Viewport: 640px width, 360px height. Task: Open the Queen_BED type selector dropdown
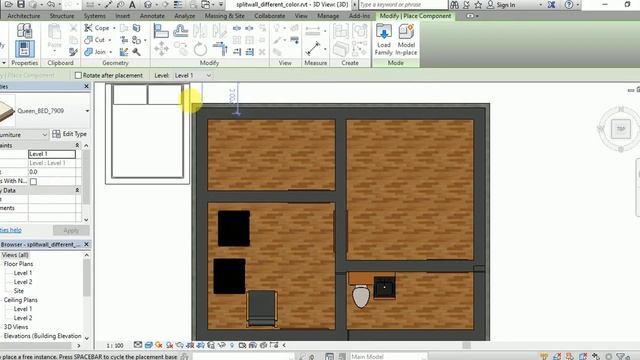tap(87, 111)
